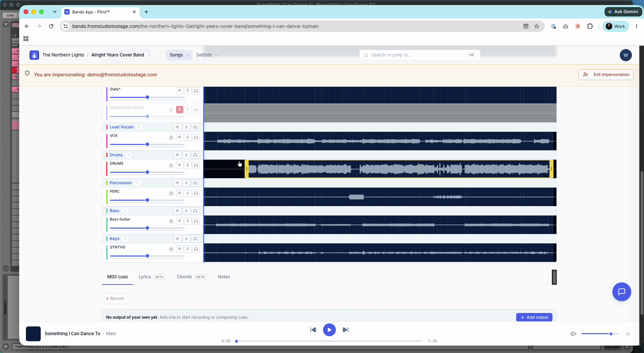Solo the Bass Guitar track
644x353 pixels.
(x=188, y=221)
